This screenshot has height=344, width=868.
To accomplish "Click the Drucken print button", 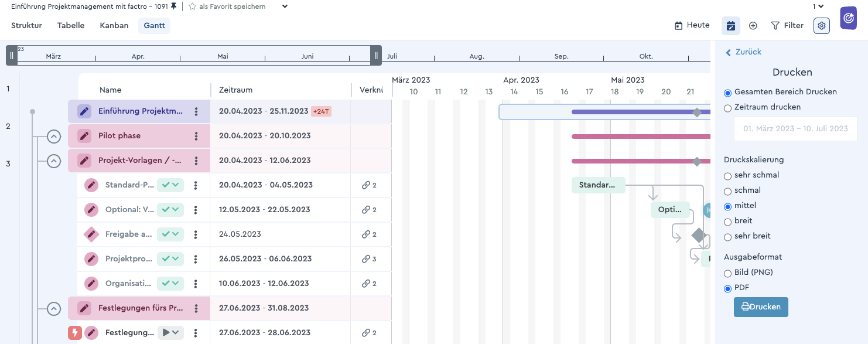I will click(x=761, y=307).
